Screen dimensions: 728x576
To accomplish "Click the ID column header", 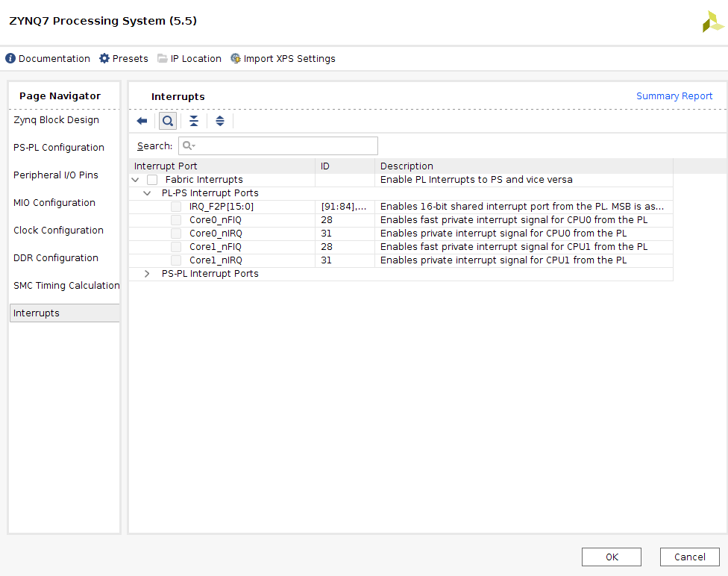I will tap(345, 166).
